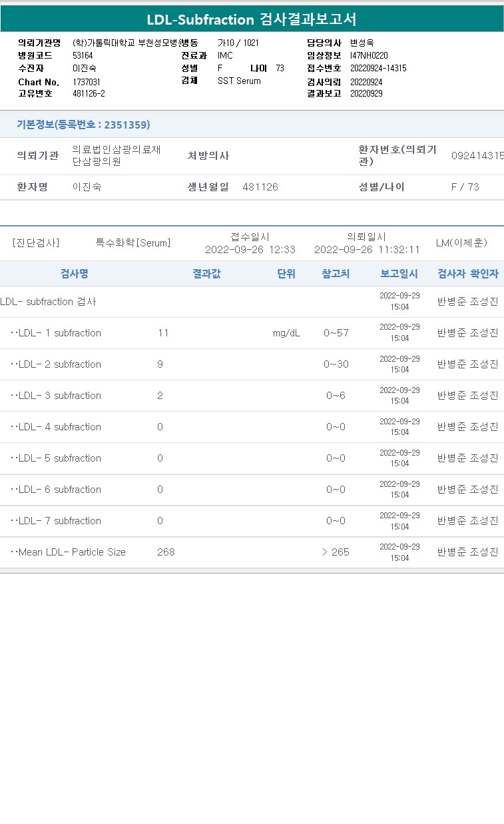Select the 기본정보 registration number heading

click(83, 125)
